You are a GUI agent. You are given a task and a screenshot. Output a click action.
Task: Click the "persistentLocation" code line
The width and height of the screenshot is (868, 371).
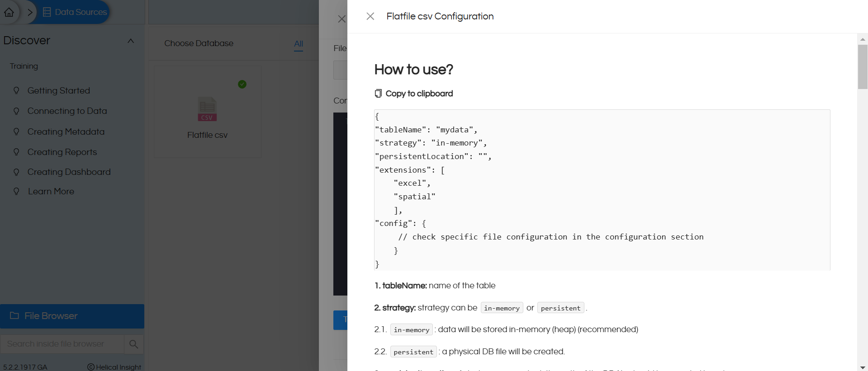(x=433, y=156)
